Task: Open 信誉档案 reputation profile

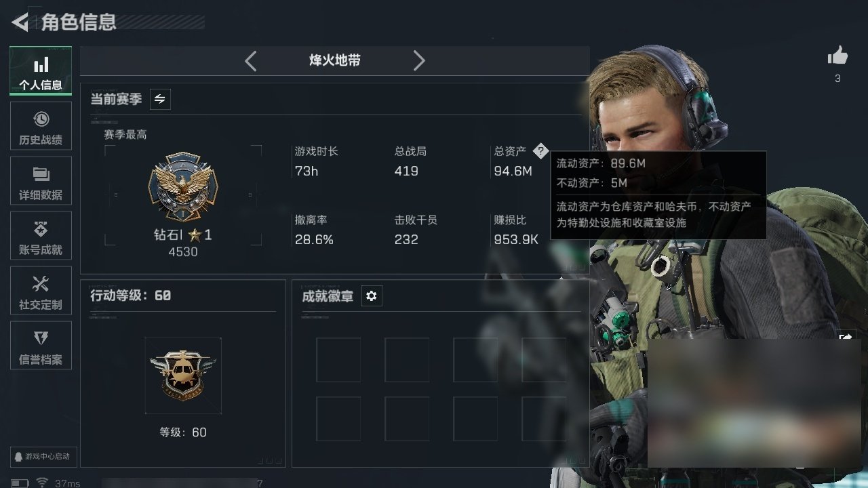Action: pos(41,346)
